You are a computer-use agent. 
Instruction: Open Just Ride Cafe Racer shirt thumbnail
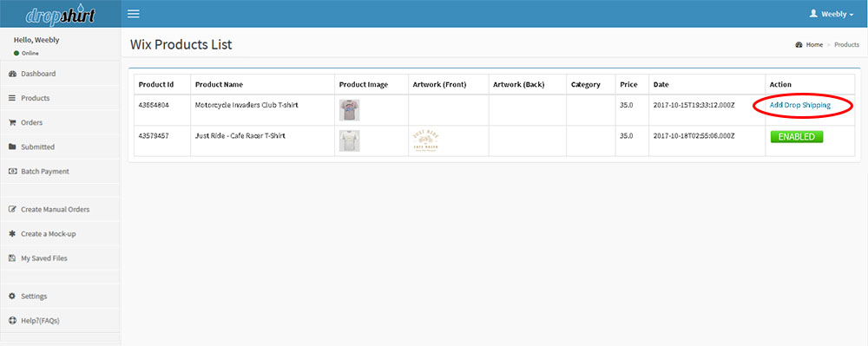[x=349, y=141]
